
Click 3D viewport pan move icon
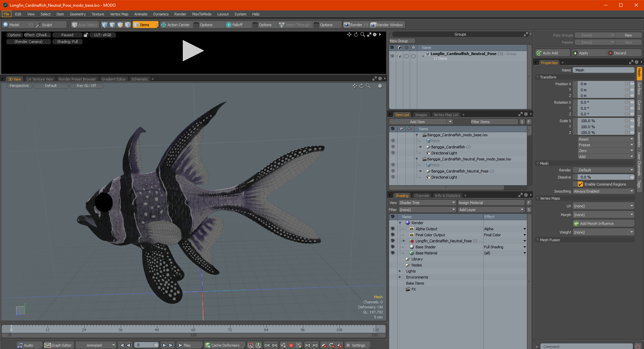pyautogui.click(x=355, y=86)
